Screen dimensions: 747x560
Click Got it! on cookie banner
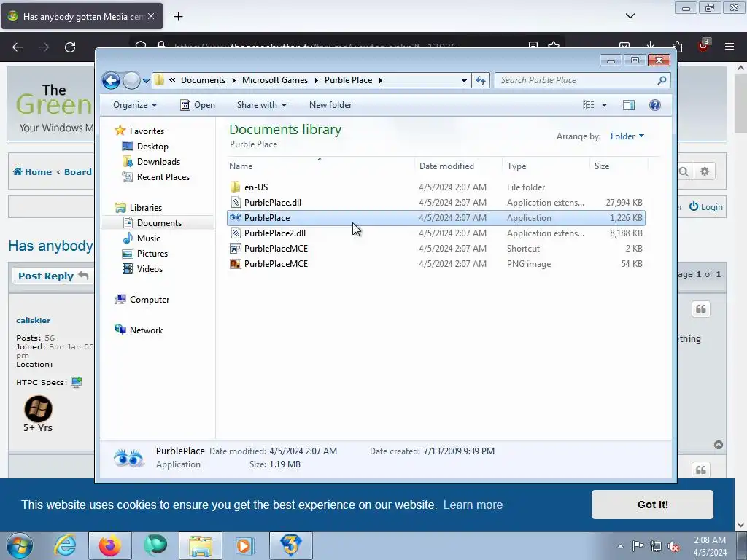click(652, 505)
